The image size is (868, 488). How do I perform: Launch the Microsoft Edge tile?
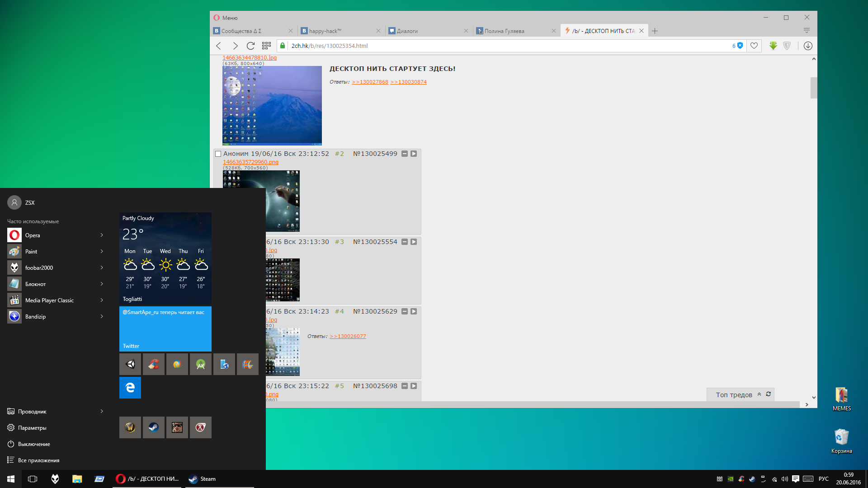130,388
